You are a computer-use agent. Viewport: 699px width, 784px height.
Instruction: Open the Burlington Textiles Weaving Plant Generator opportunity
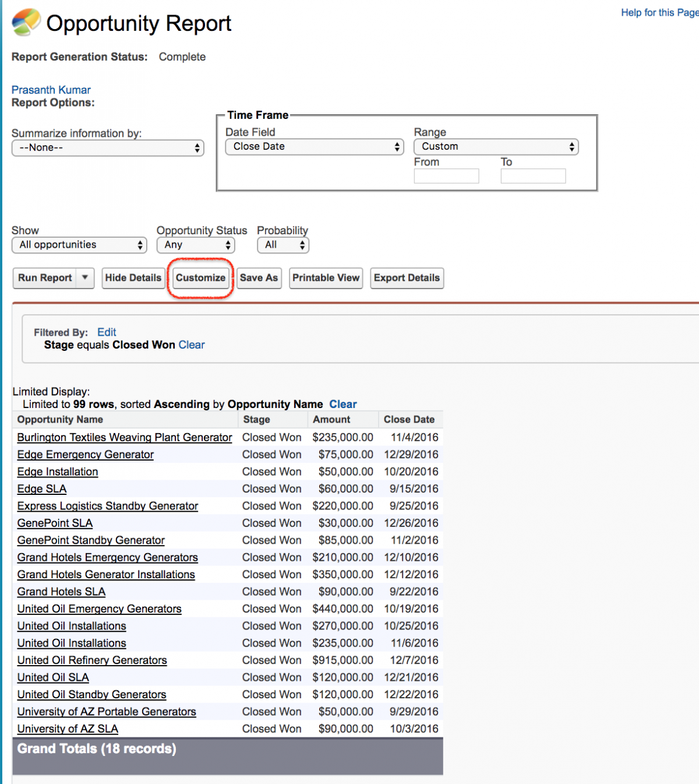click(x=123, y=437)
